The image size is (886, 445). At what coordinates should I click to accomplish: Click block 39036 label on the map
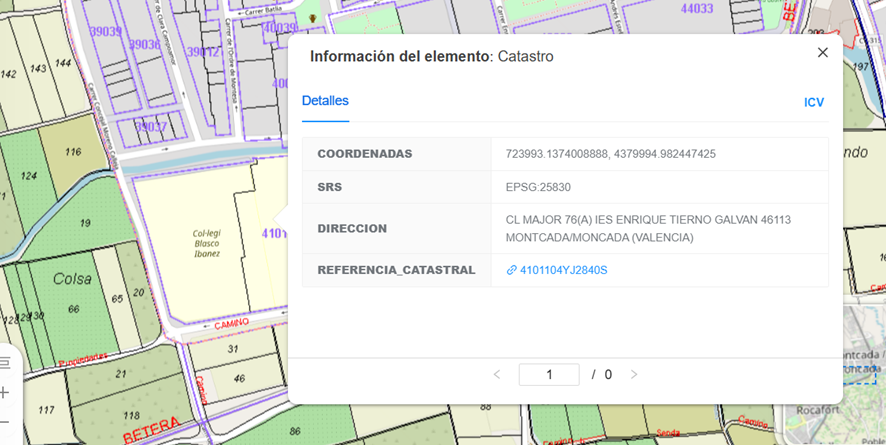pyautogui.click(x=145, y=44)
